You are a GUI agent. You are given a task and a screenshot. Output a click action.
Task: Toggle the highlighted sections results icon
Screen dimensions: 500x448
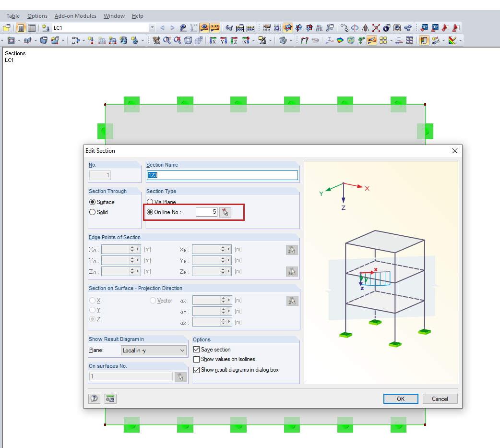(x=372, y=40)
